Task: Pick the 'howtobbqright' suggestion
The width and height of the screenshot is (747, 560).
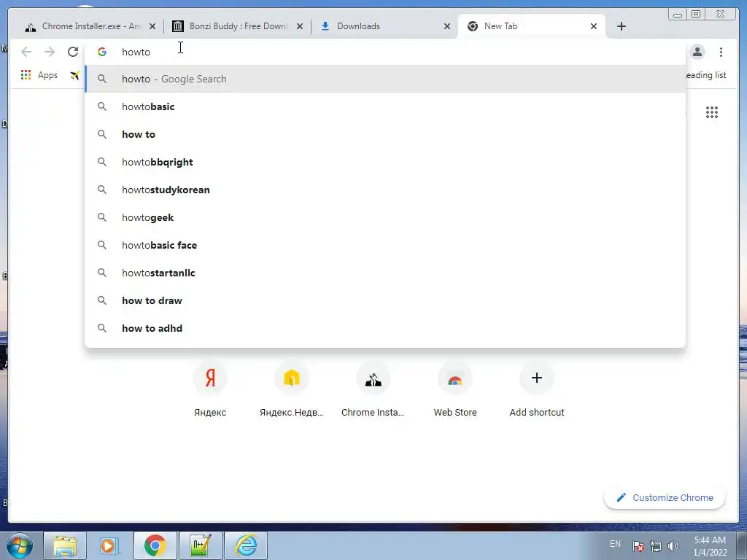Action: click(x=385, y=162)
